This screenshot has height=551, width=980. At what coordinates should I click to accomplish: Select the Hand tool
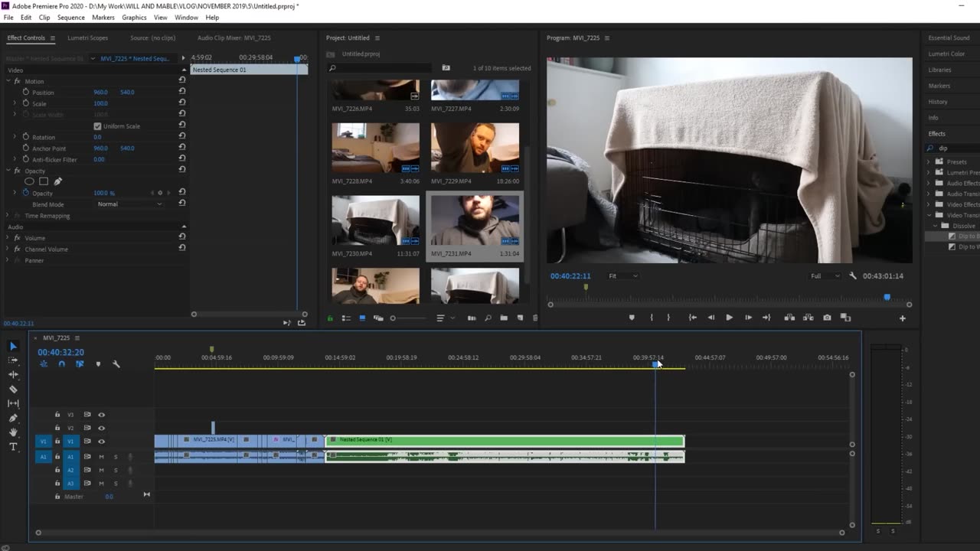tap(13, 432)
